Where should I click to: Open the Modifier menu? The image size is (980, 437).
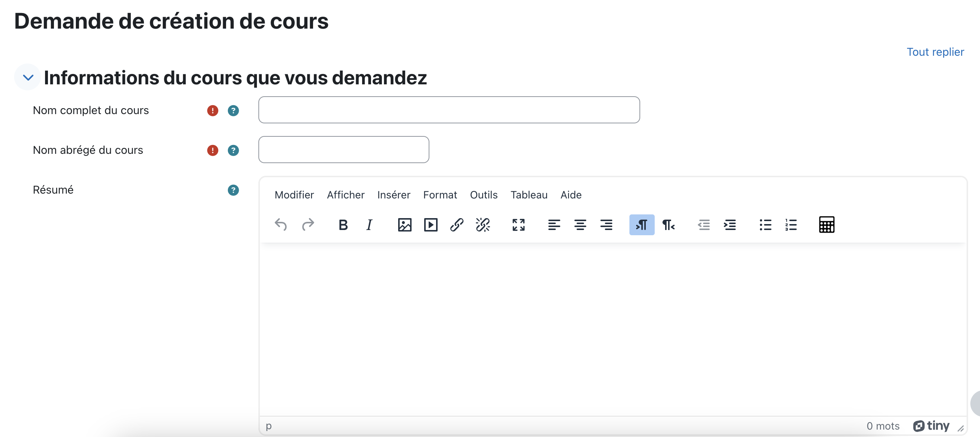(294, 195)
